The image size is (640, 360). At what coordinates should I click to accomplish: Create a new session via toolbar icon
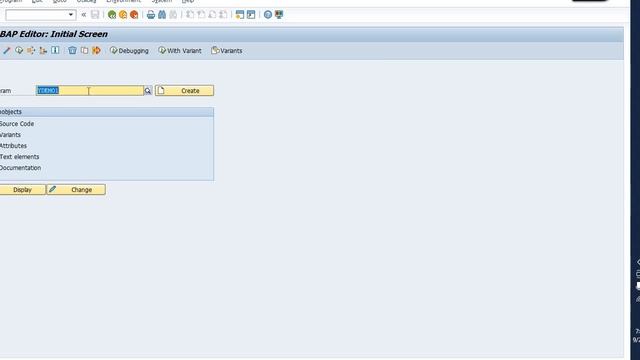(x=240, y=15)
